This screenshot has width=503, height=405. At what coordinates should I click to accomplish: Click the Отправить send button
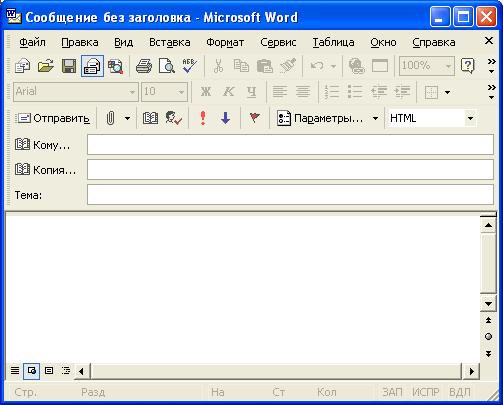[x=53, y=118]
